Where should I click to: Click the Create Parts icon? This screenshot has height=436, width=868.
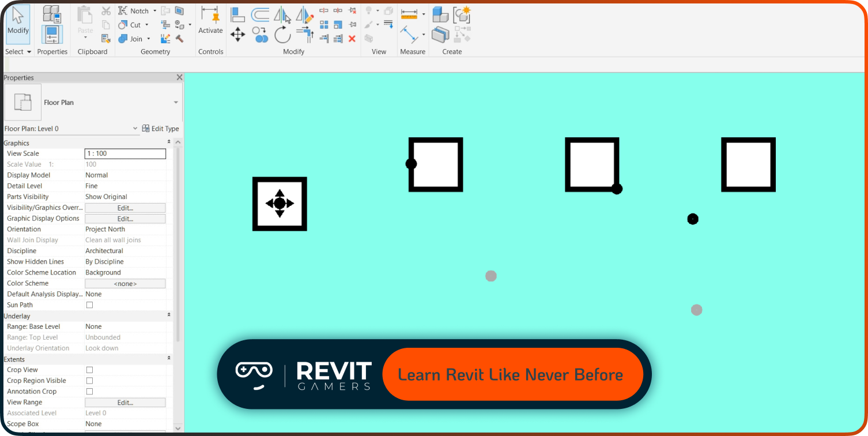tap(440, 35)
